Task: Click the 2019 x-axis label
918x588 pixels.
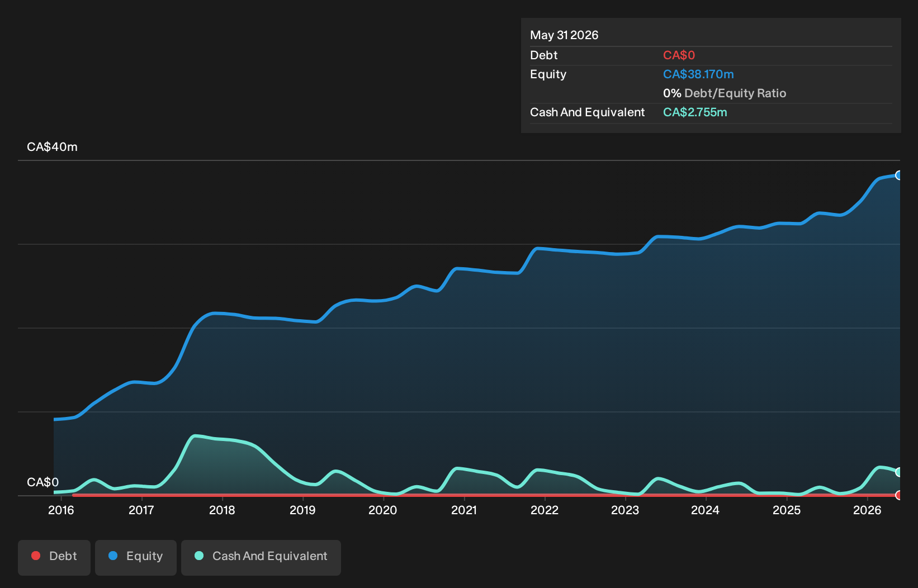Action: (x=302, y=510)
